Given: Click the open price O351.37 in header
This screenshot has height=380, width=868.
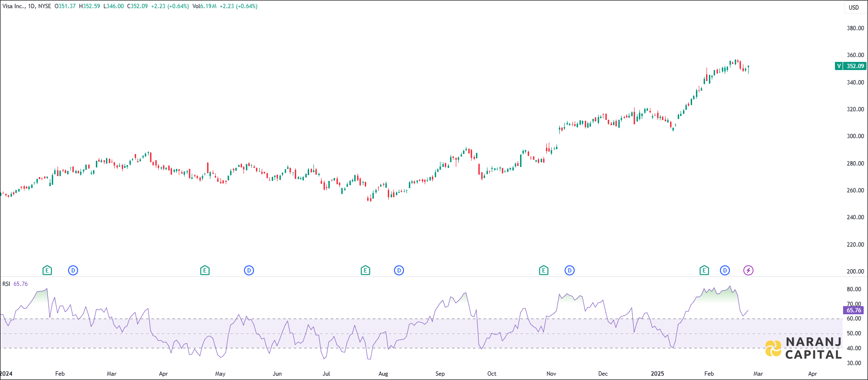Looking at the screenshot, I should [65, 6].
